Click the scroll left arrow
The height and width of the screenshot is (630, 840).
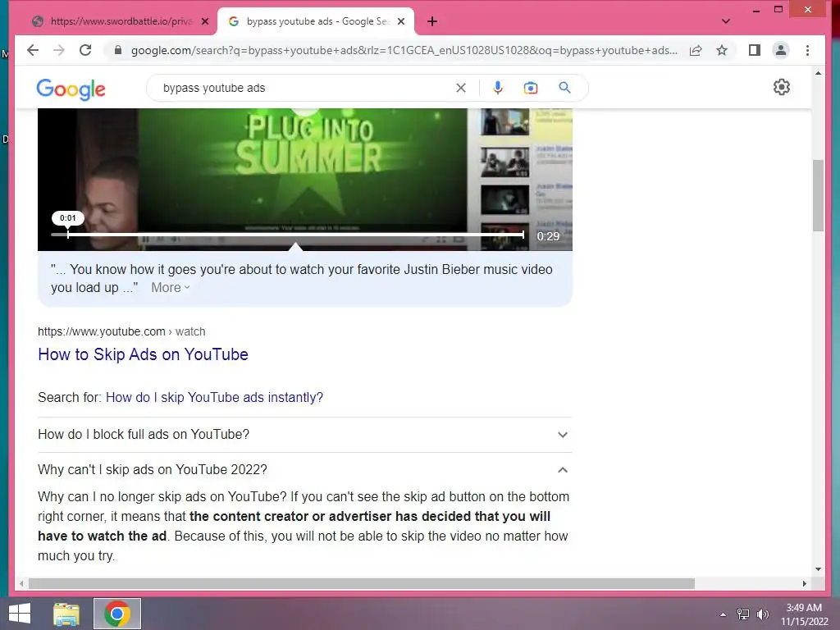21,583
